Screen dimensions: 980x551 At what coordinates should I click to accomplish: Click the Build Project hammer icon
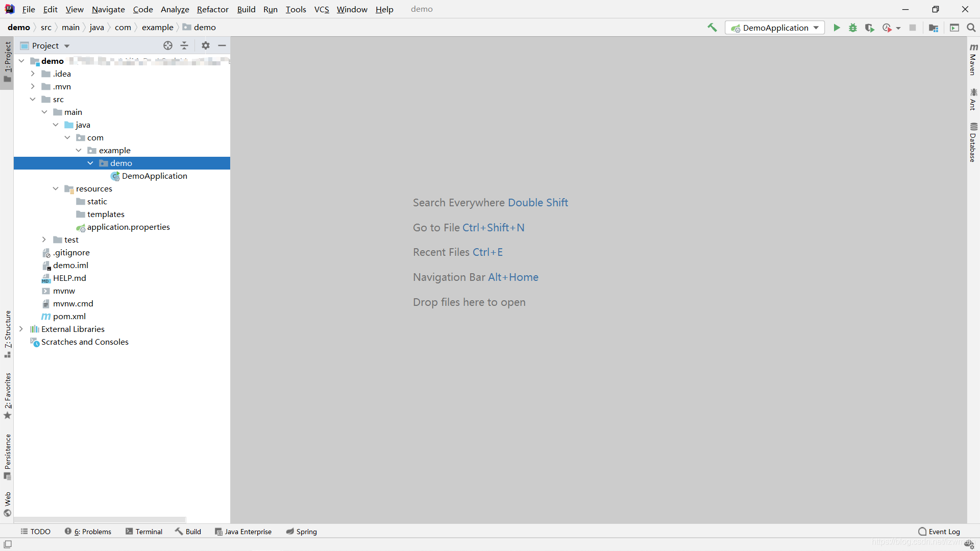tap(712, 28)
